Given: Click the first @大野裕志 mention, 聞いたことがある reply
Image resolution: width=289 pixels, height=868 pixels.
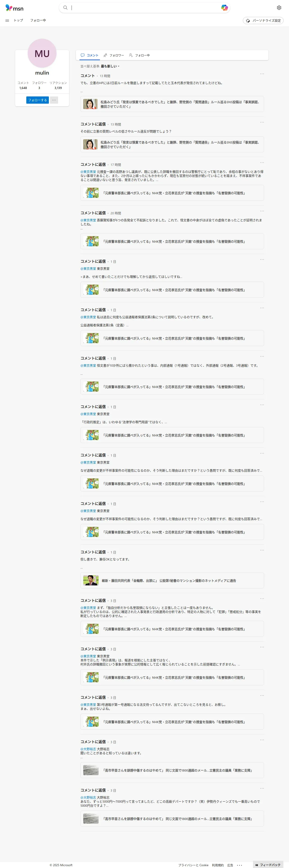Looking at the screenshot, I should coord(88,749).
